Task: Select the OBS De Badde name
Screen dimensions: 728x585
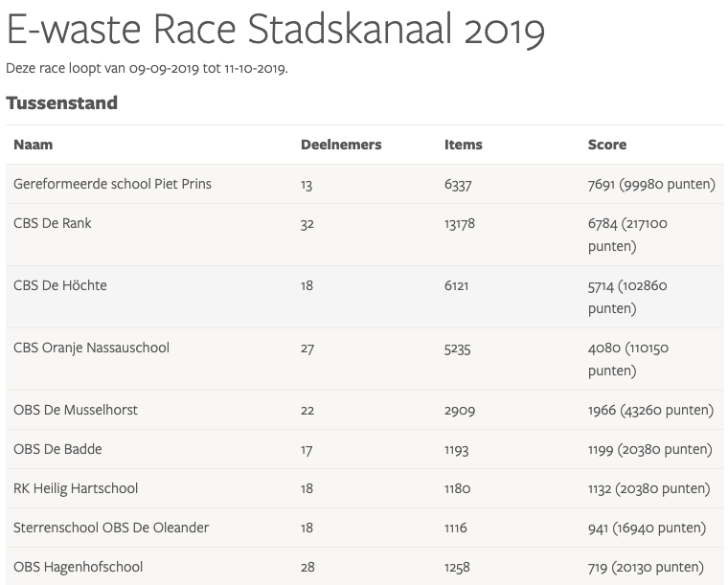Action: coord(57,449)
